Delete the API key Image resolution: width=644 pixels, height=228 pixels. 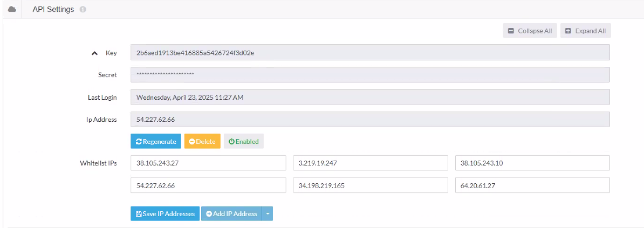[202, 141]
